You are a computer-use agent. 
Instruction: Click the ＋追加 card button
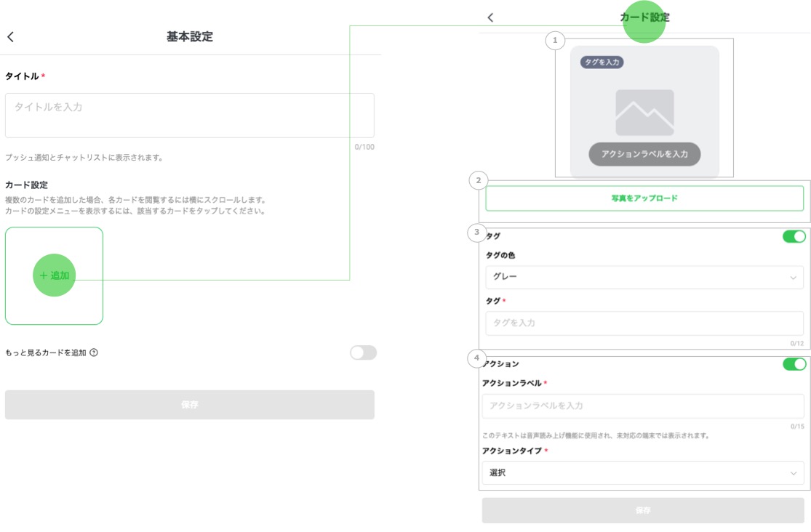point(55,275)
